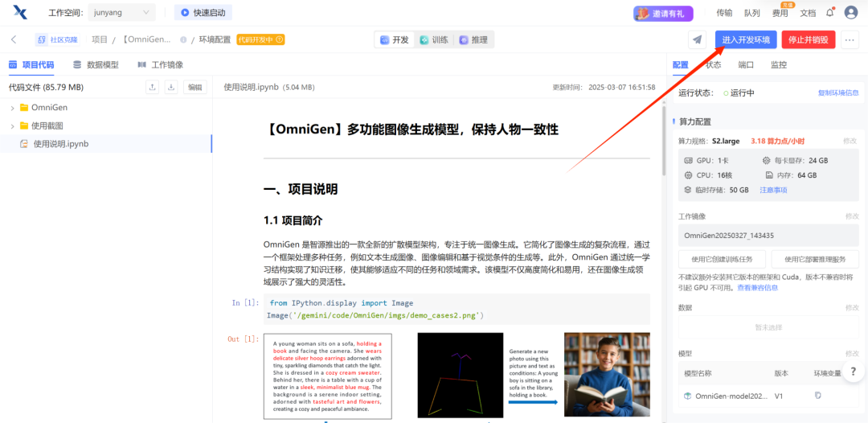Open the 文档 documentation link

[x=809, y=14]
